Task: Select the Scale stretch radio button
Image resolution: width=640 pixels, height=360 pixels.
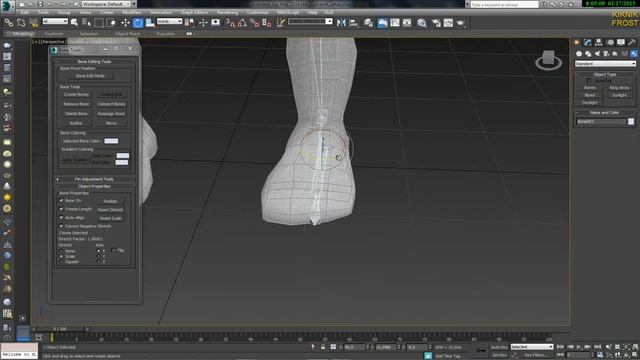Action: pyautogui.click(x=61, y=256)
